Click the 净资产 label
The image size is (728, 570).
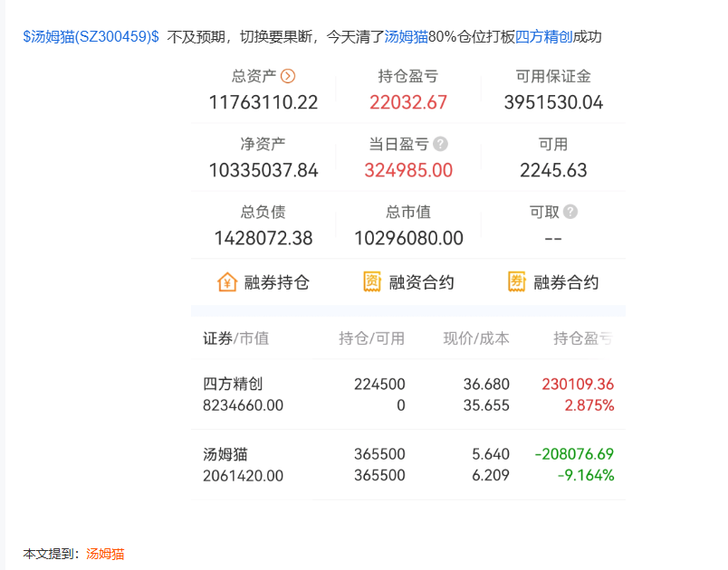(x=263, y=144)
